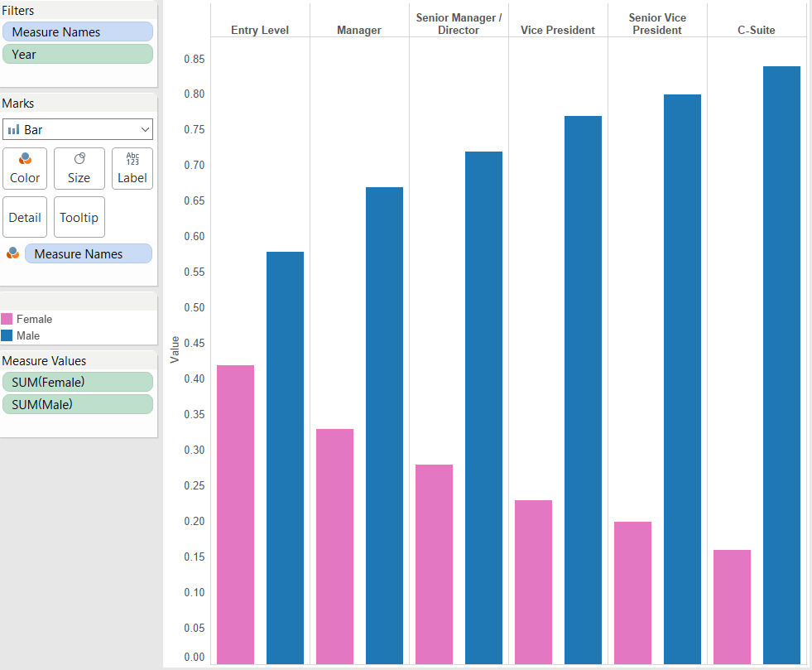Click the 0.50 axis tick label

[x=195, y=307]
